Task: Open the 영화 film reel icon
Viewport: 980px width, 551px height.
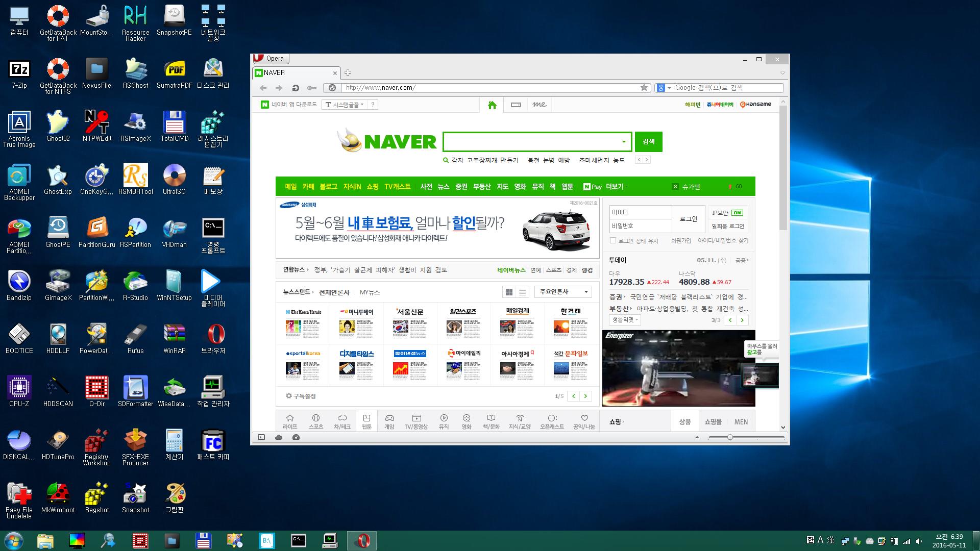Action: point(467,421)
